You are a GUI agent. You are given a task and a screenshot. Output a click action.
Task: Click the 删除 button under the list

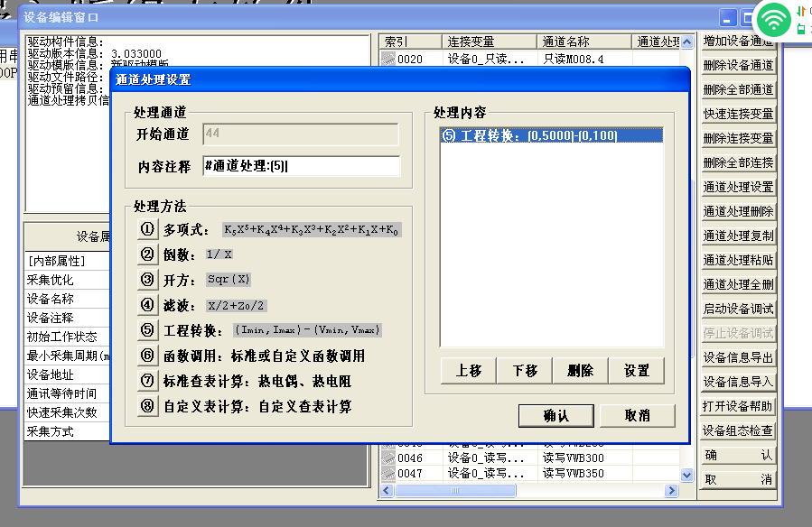point(580,371)
